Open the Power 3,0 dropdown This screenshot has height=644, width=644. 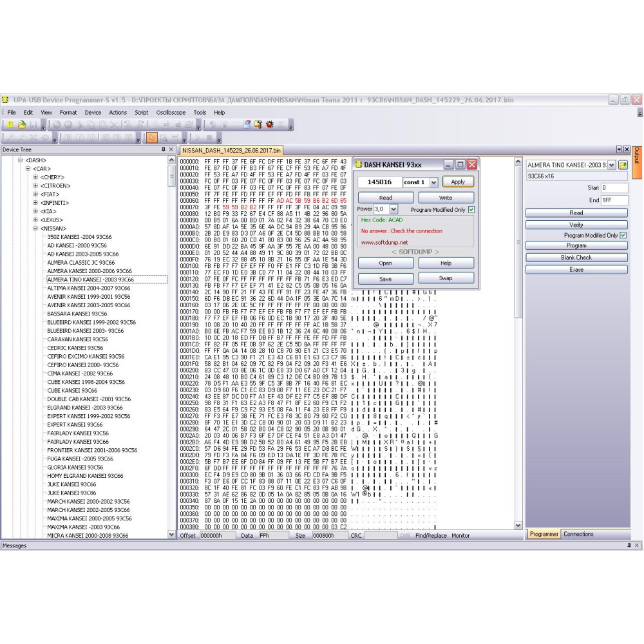393,209
